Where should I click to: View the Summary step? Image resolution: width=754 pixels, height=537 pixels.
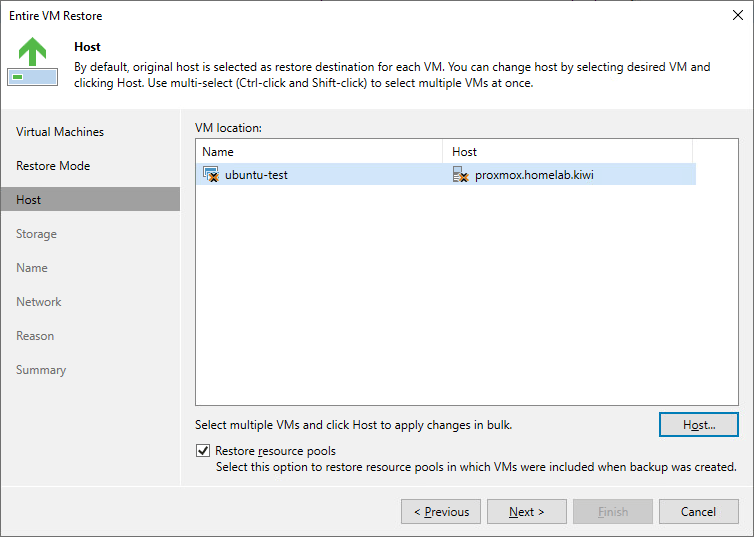(41, 370)
